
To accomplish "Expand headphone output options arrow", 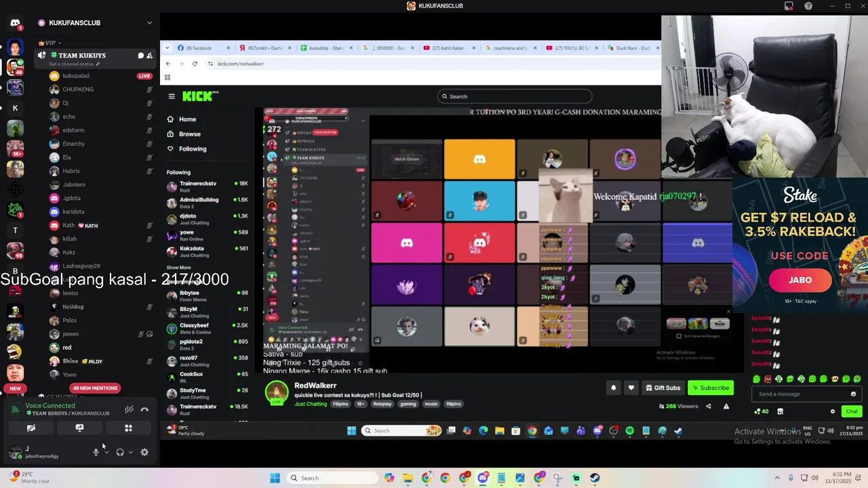I will tap(130, 452).
